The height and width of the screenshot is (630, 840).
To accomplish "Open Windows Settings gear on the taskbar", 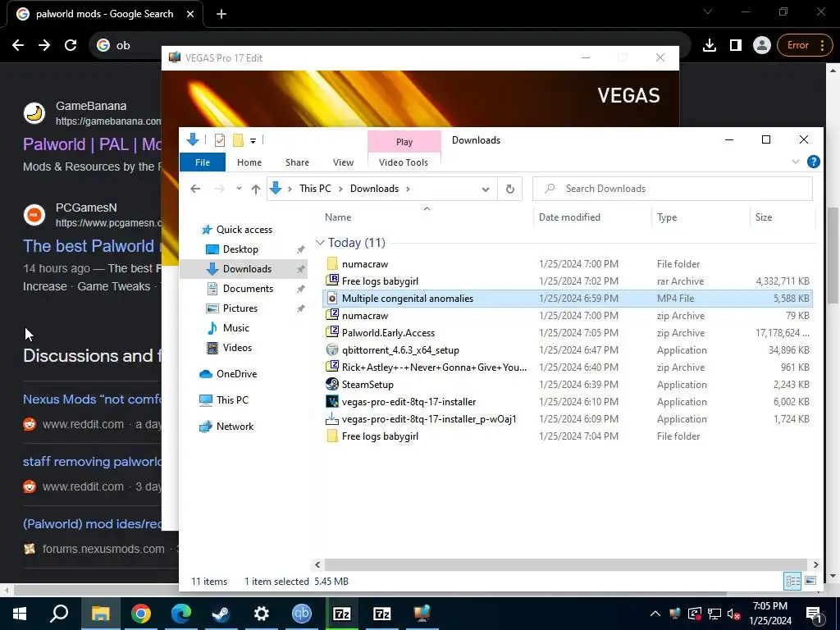I will [261, 614].
